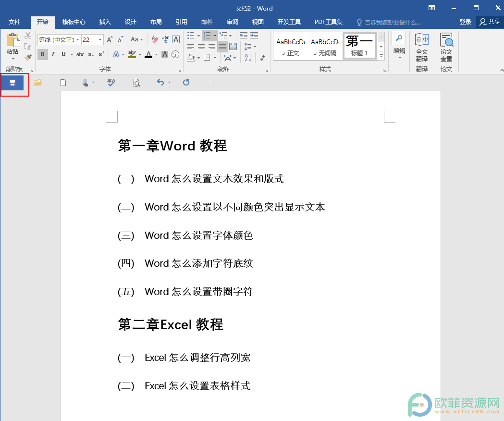Open a file with the folder icon

point(38,83)
